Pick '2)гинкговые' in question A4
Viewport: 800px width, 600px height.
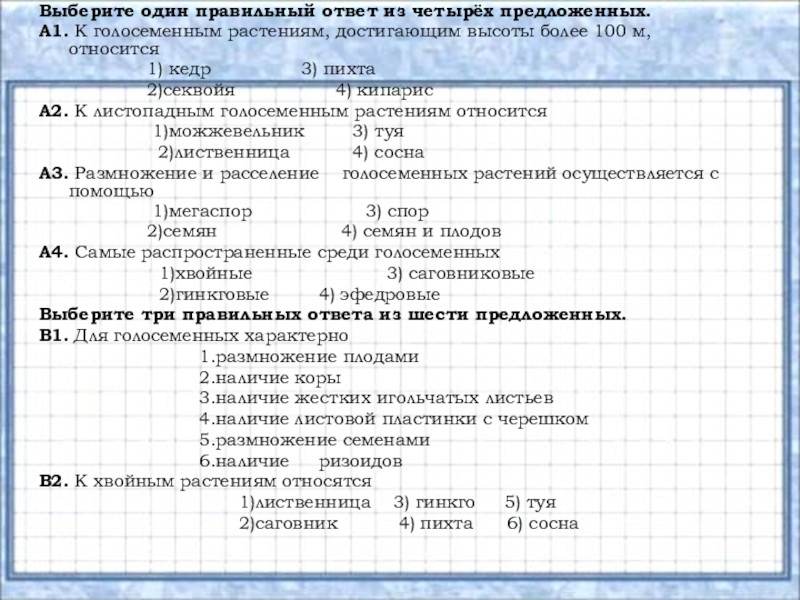[214, 294]
